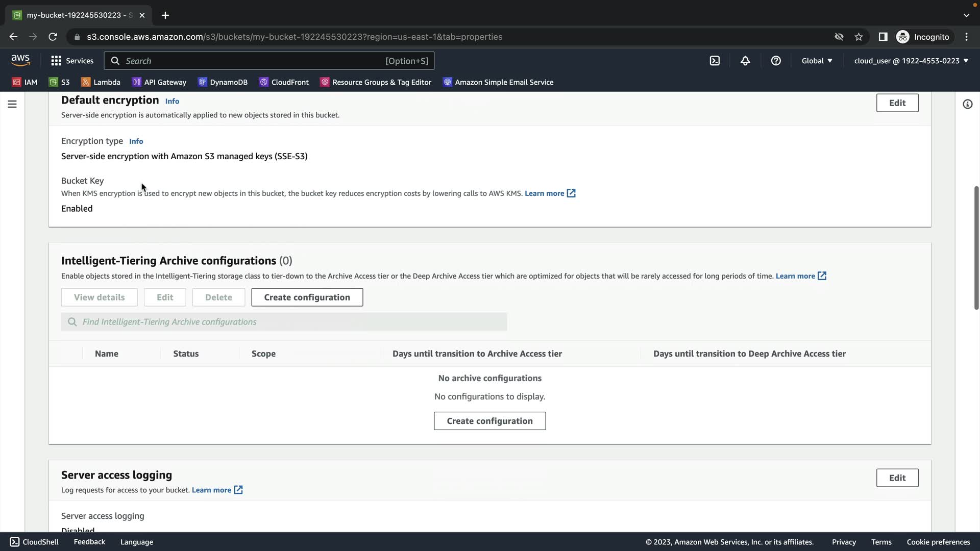Bookmark this page with star icon
This screenshot has width=980, height=551.
pyautogui.click(x=859, y=37)
